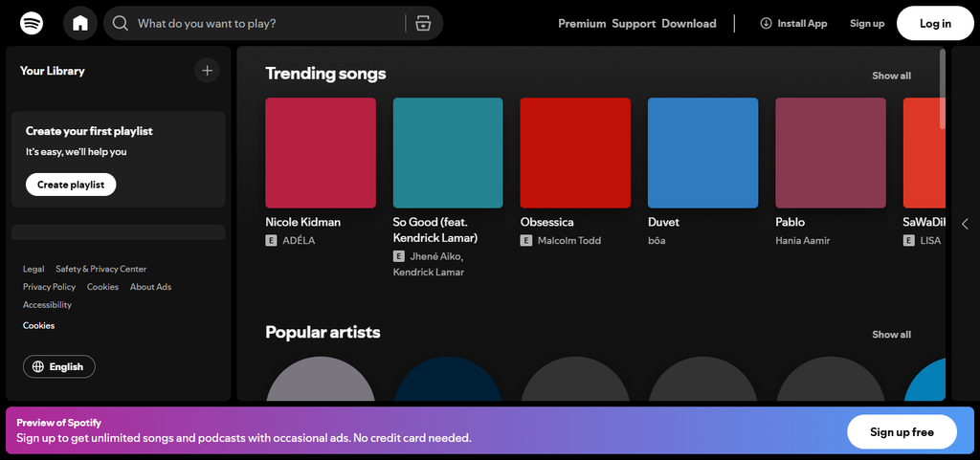Click the Create playlist button
The width and height of the screenshot is (980, 460).
[71, 185]
